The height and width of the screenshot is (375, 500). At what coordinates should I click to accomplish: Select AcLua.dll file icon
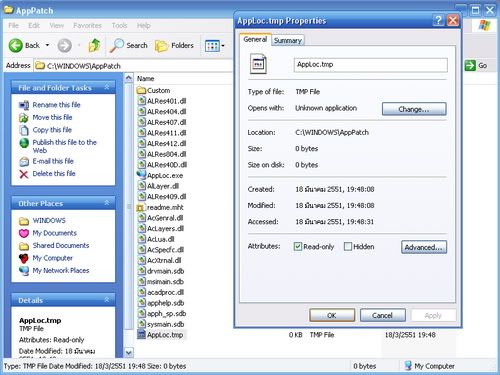click(x=142, y=239)
